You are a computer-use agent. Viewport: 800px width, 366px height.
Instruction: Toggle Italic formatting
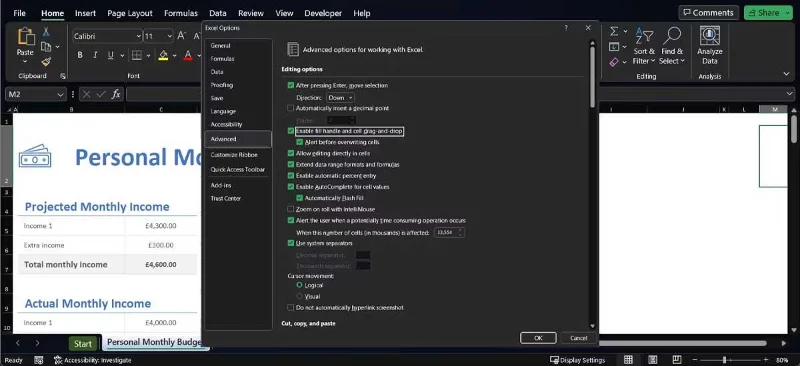(95, 55)
